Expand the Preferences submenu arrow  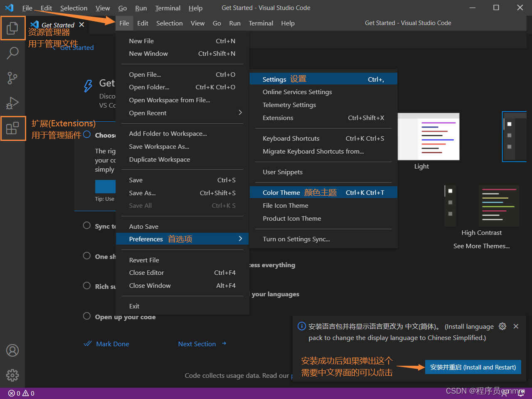pos(240,239)
